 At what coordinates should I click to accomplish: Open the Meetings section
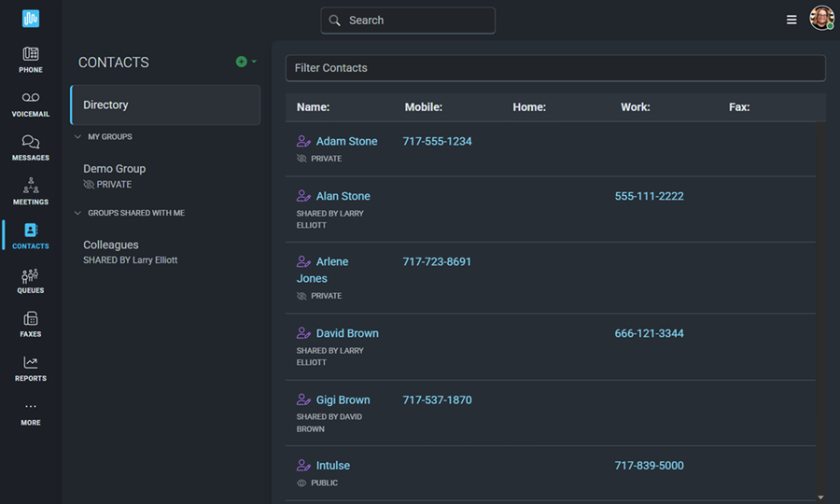tap(31, 187)
